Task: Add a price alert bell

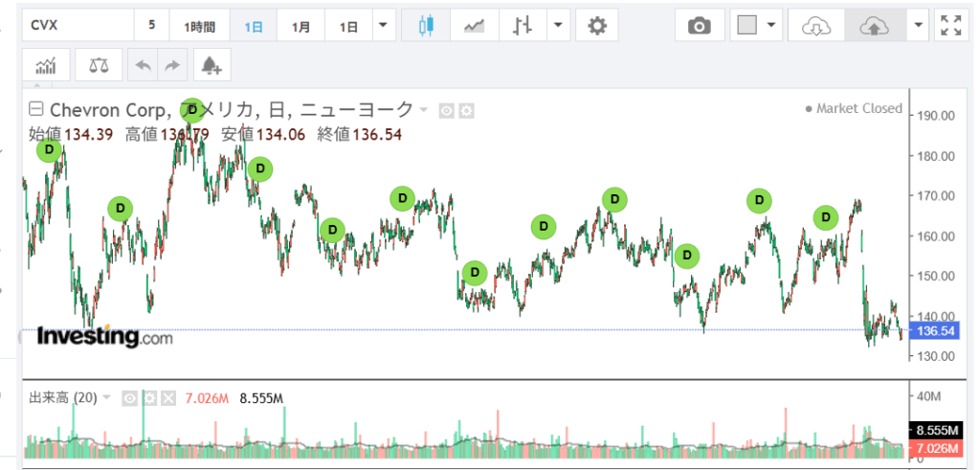Action: pos(212,65)
